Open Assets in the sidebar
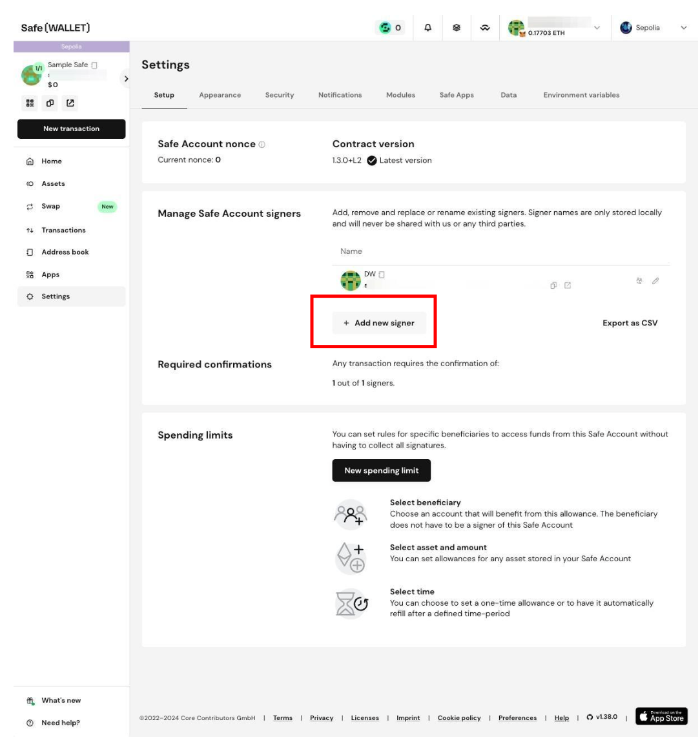Image resolution: width=700 pixels, height=744 pixels. [71, 183]
